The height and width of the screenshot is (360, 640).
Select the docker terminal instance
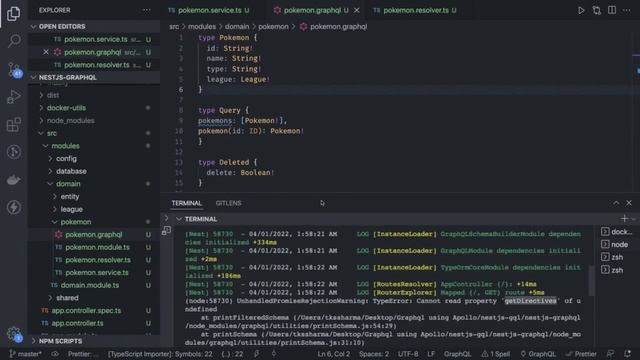point(616,231)
